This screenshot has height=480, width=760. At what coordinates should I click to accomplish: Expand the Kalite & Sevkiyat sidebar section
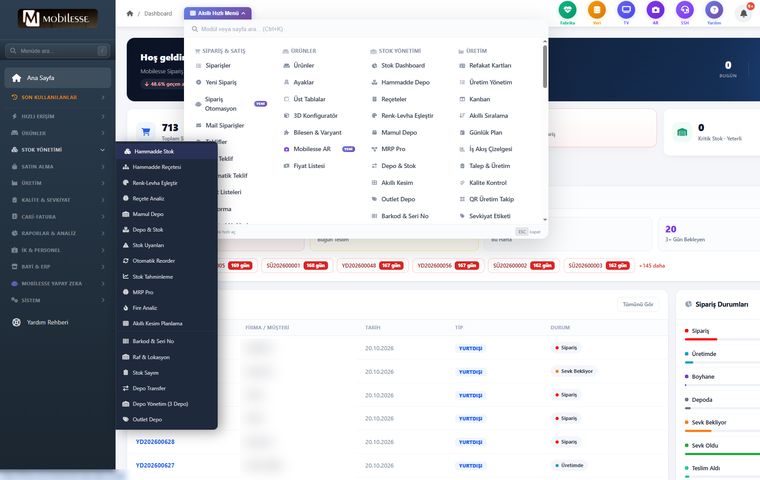(58, 200)
